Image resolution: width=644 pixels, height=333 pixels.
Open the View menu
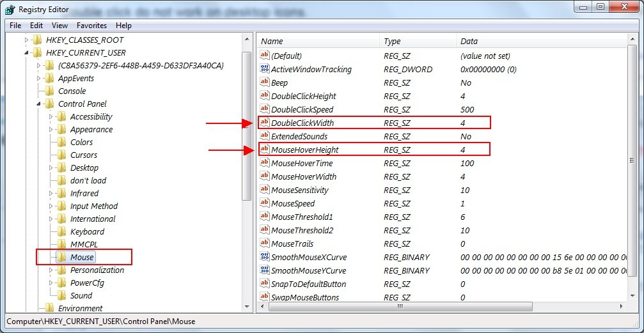59,26
